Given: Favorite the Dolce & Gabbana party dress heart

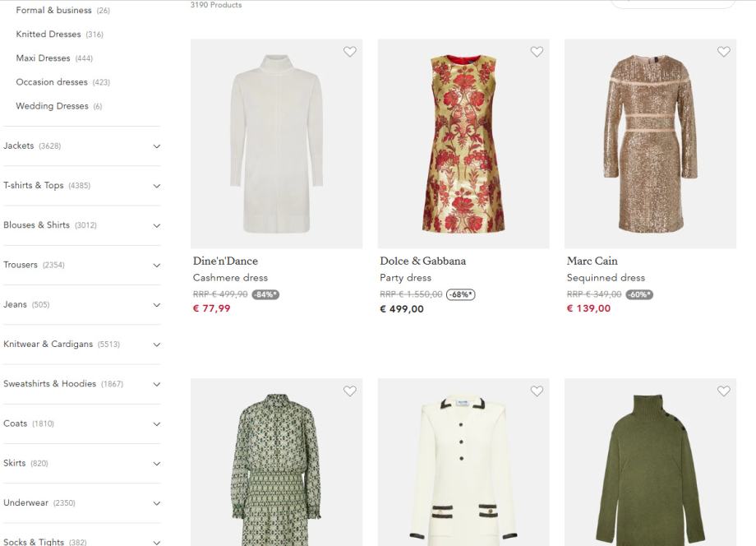Looking at the screenshot, I should pyautogui.click(x=537, y=52).
